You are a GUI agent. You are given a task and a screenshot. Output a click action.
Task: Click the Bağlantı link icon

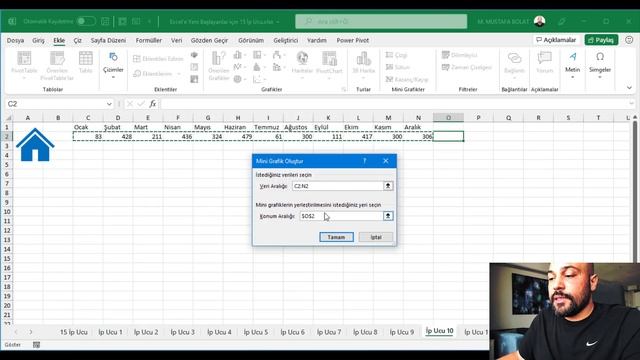pyautogui.click(x=514, y=63)
